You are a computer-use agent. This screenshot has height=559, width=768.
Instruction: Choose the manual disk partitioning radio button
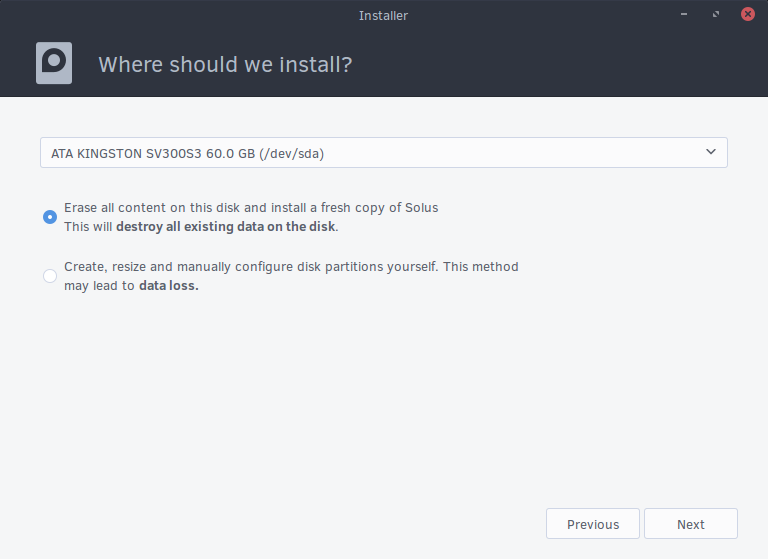[x=50, y=276]
